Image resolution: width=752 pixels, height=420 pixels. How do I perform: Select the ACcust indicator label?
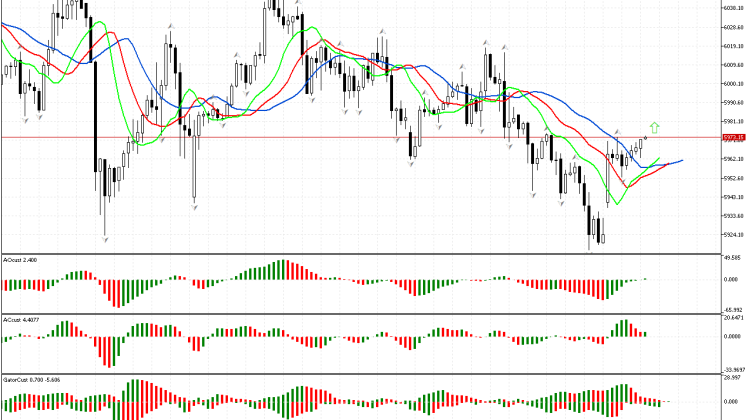[x=24, y=319]
